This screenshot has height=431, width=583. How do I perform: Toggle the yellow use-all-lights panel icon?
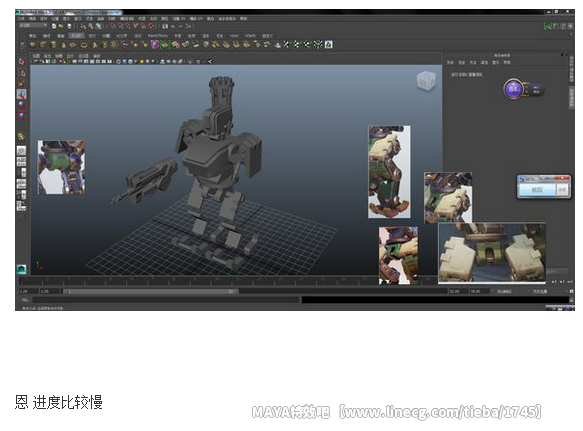pos(142,61)
